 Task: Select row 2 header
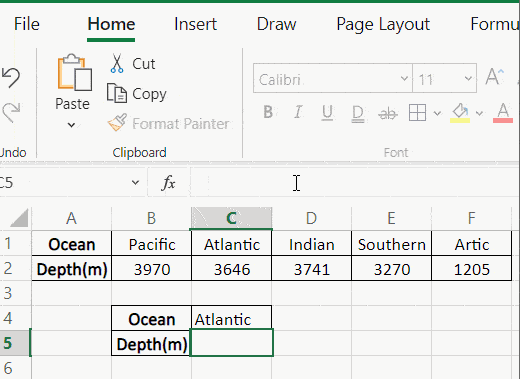(15, 268)
